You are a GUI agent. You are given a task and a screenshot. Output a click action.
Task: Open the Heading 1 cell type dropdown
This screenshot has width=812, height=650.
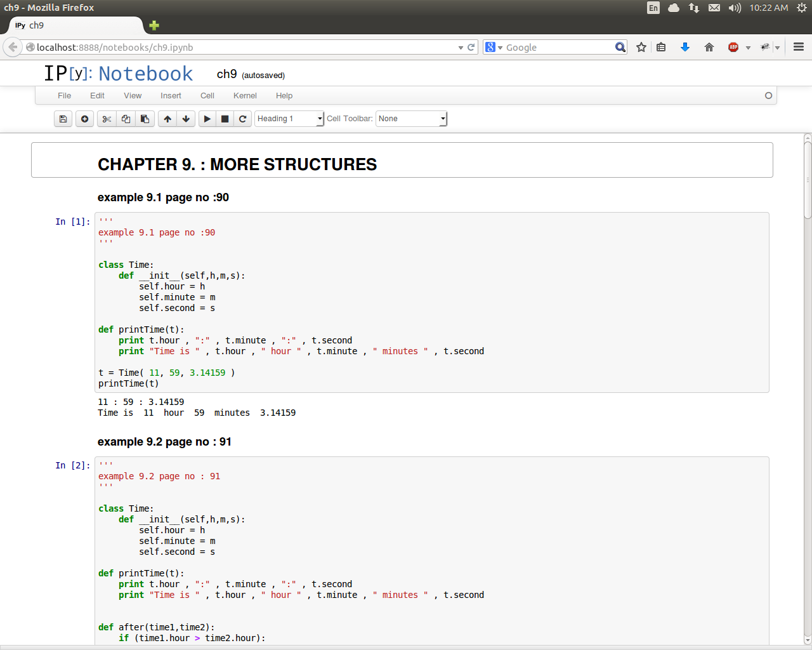289,119
